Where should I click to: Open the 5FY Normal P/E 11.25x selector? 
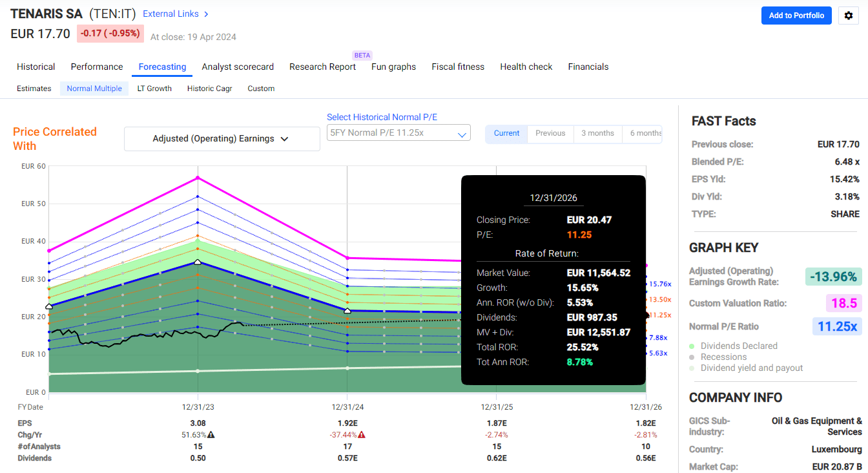(398, 132)
